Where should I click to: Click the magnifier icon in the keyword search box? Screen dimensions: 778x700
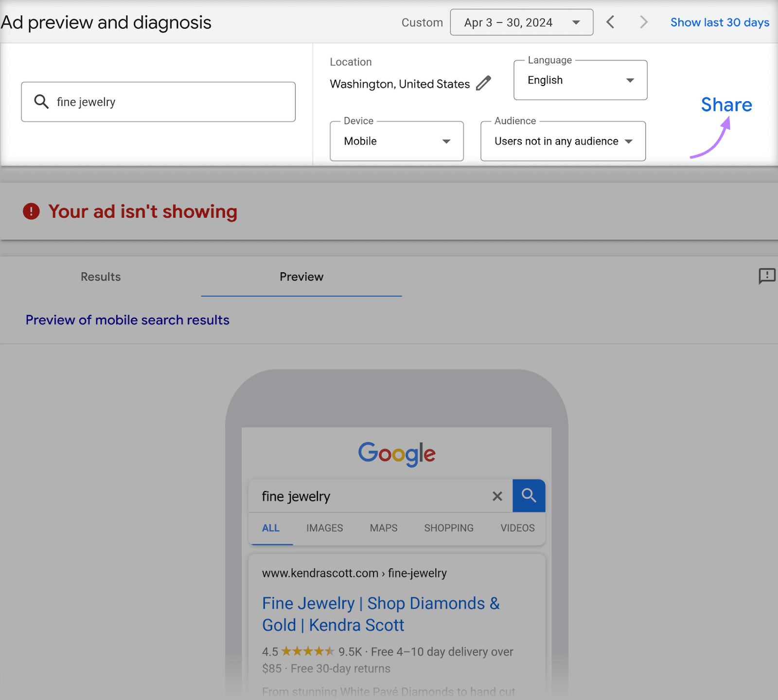41,102
